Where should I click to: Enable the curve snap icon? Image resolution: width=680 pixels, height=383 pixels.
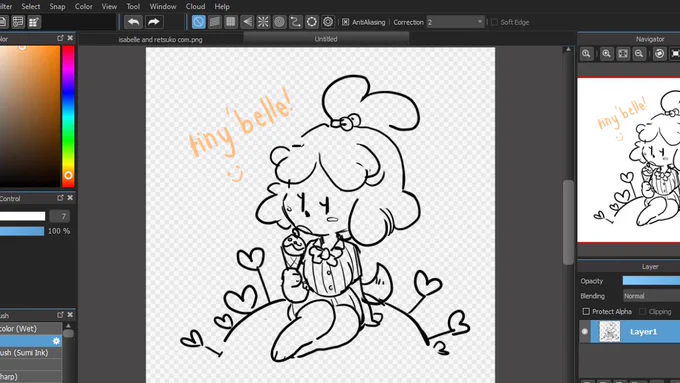[x=295, y=22]
